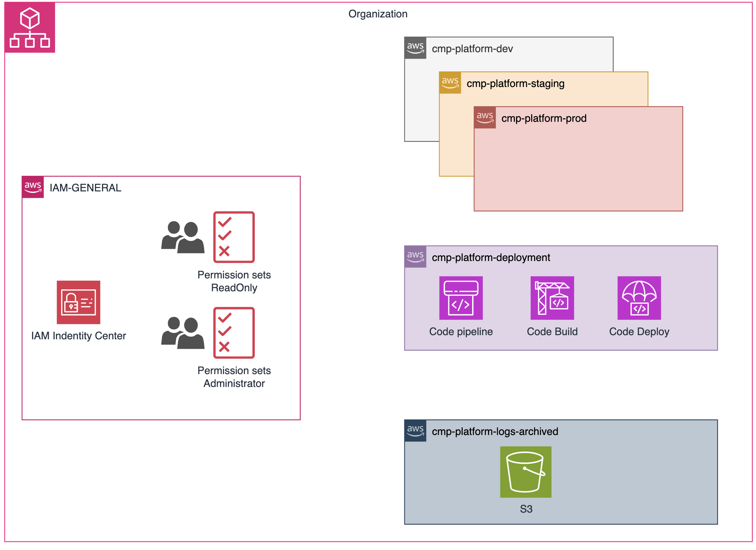Select the Administrator users group icon
The height and width of the screenshot is (550, 756).
click(183, 333)
